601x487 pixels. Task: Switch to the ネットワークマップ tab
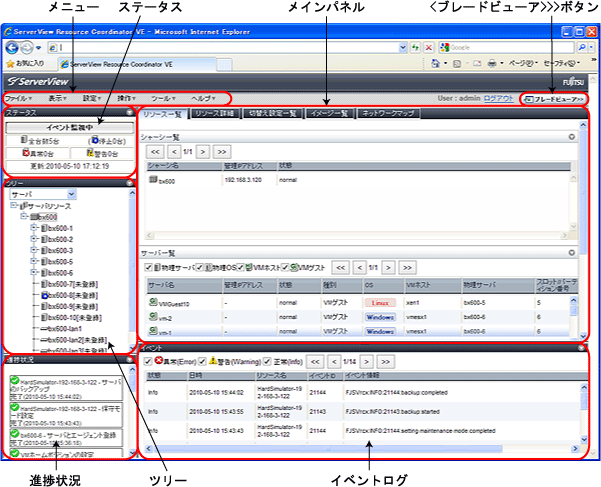coord(388,113)
